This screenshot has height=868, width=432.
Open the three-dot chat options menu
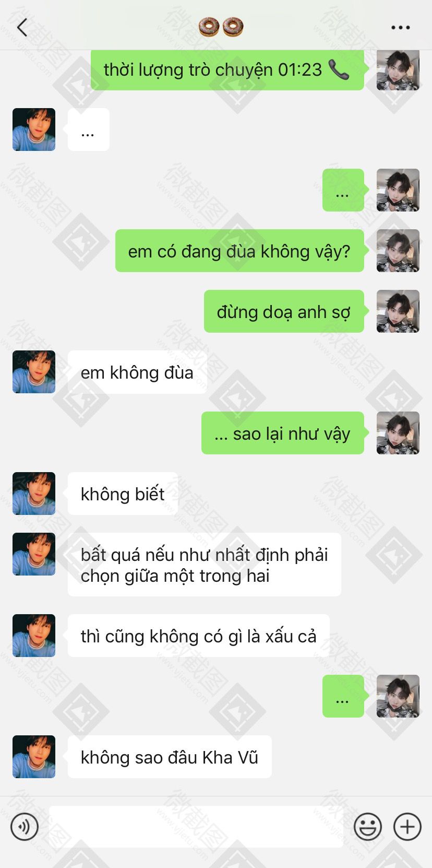tap(400, 28)
